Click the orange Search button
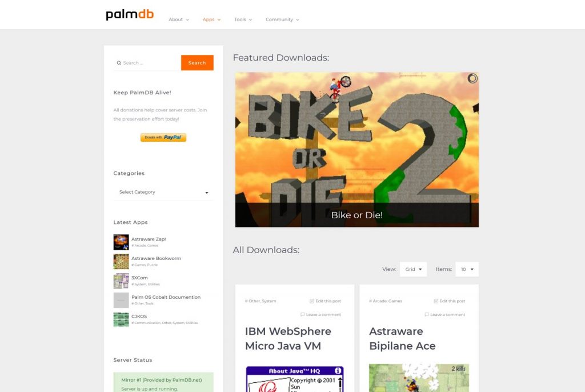 point(197,63)
